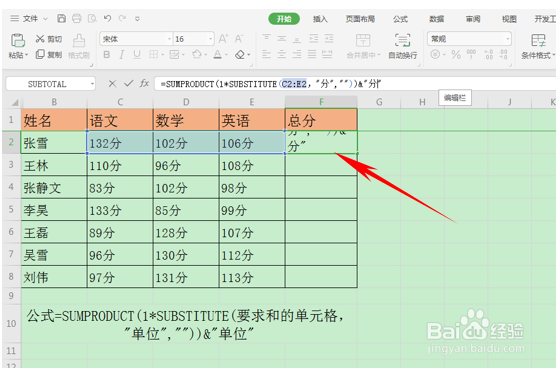The width and height of the screenshot is (556, 368).
Task: Click the Redo arrow icon
Action: (122, 18)
